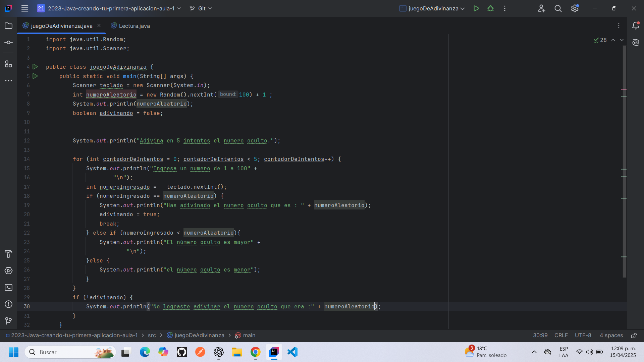Open 4 spaces indent selector
644x362 pixels.
coord(611,336)
